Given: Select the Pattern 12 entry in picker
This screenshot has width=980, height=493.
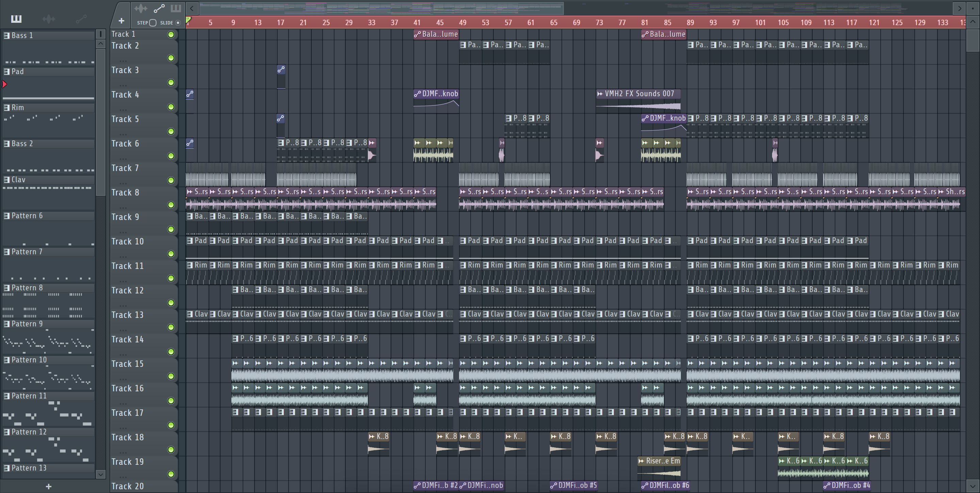Looking at the screenshot, I should pyautogui.click(x=49, y=432).
